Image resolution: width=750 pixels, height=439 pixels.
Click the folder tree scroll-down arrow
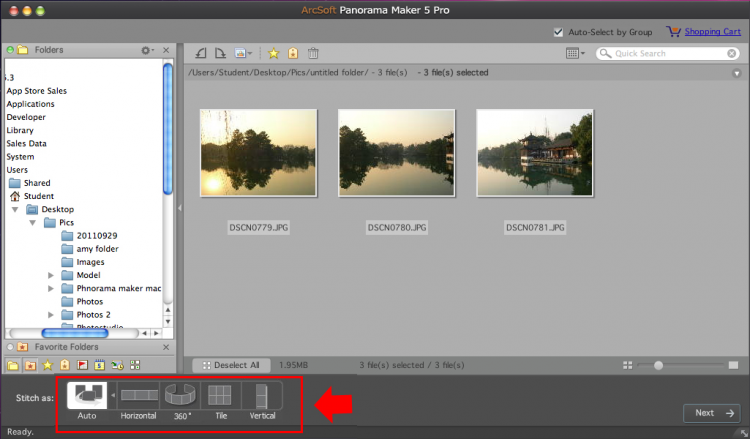[168, 322]
